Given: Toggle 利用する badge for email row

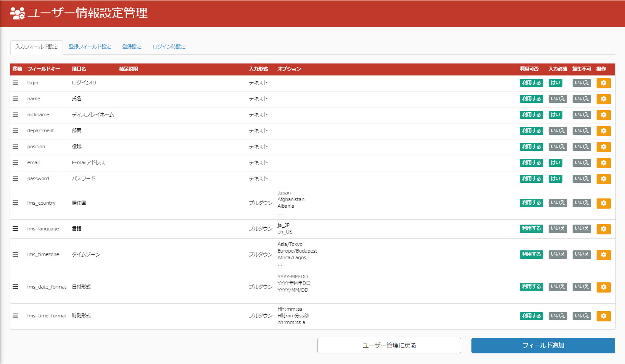Looking at the screenshot, I should pos(531,163).
